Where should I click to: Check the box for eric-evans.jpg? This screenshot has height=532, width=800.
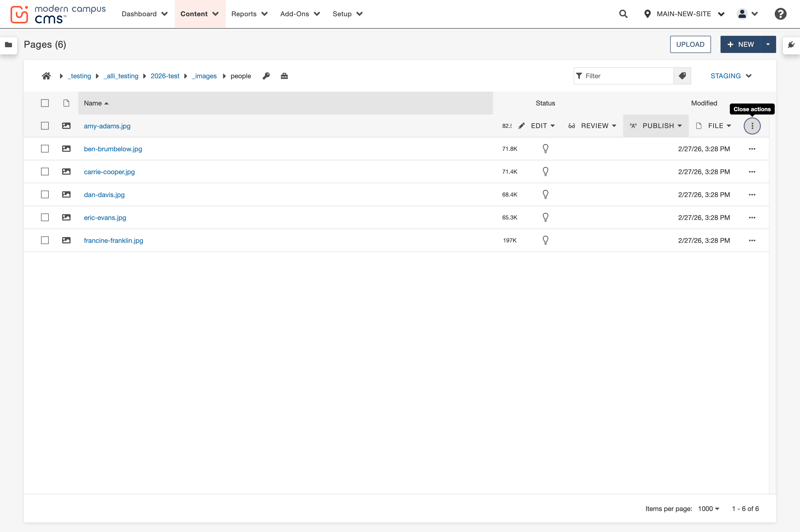coord(45,218)
